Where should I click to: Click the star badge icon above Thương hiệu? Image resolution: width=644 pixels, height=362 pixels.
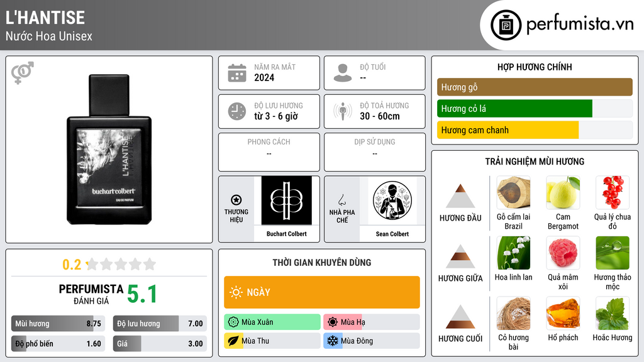point(236,200)
